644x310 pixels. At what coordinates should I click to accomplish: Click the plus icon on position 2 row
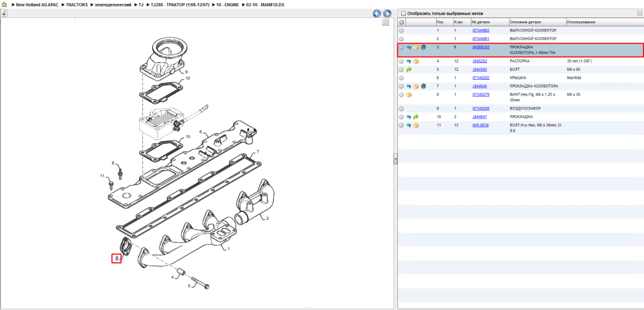(x=402, y=38)
